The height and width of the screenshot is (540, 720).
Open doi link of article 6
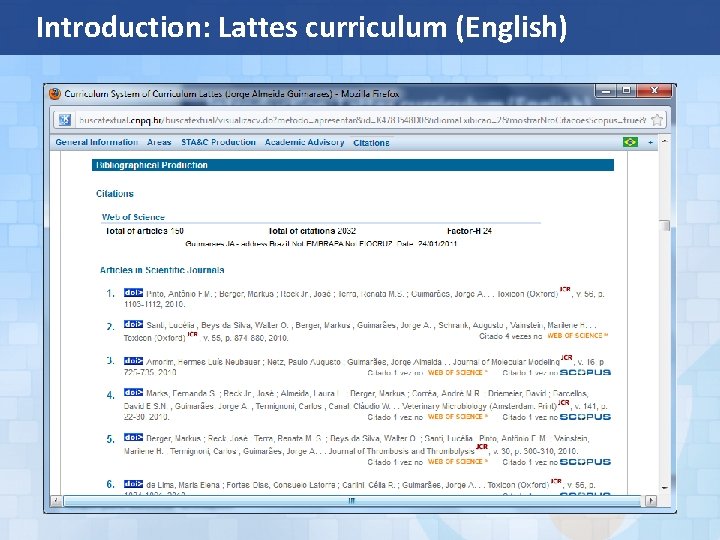click(133, 484)
